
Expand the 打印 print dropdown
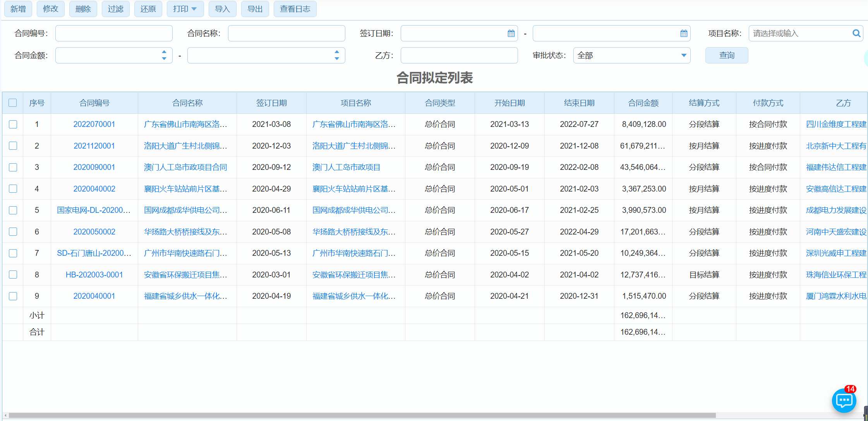tap(185, 9)
